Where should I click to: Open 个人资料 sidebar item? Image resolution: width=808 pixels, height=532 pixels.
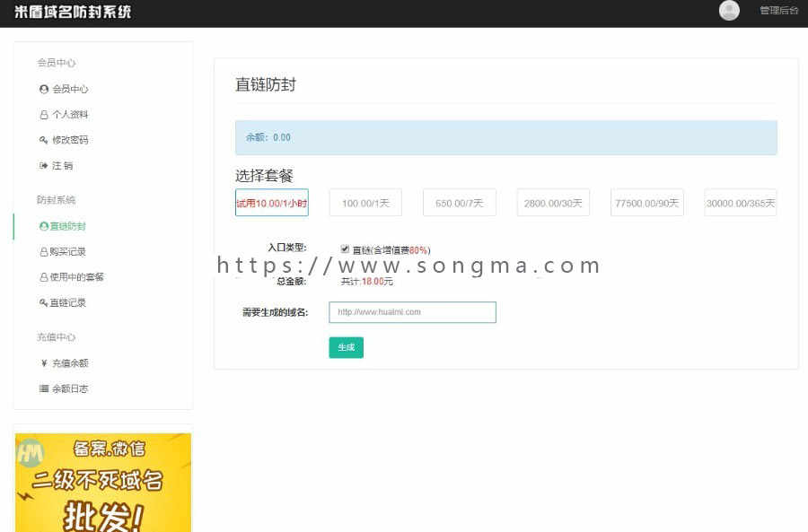pyautogui.click(x=70, y=114)
